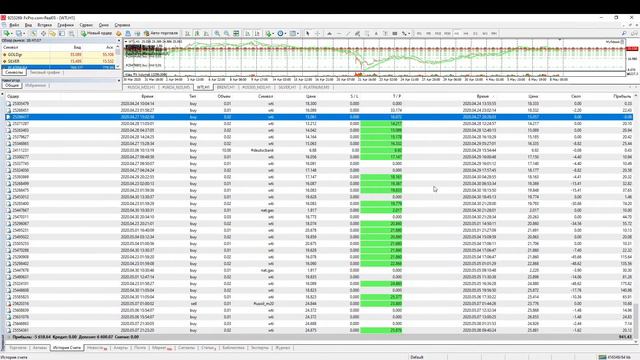Select the crosshair tool
Viewport: 640px width, 360px height.
(x=318, y=33)
